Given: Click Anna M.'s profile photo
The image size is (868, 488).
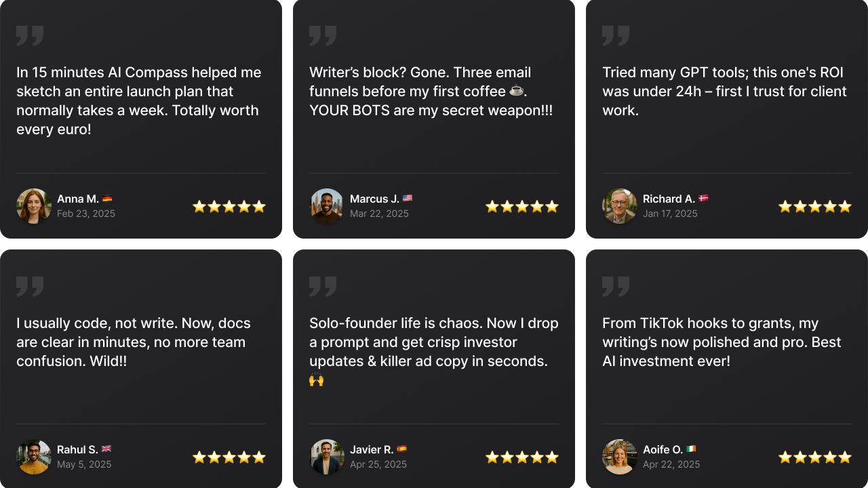Looking at the screenshot, I should click(x=34, y=206).
